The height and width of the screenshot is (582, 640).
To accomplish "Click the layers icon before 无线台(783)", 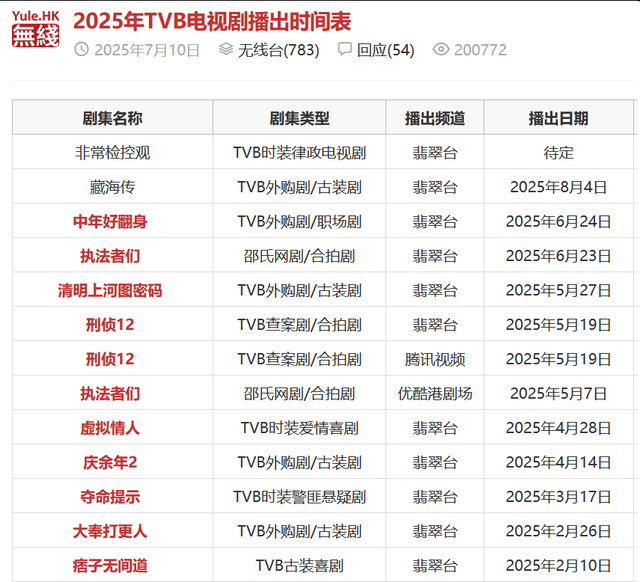I will pos(226,49).
